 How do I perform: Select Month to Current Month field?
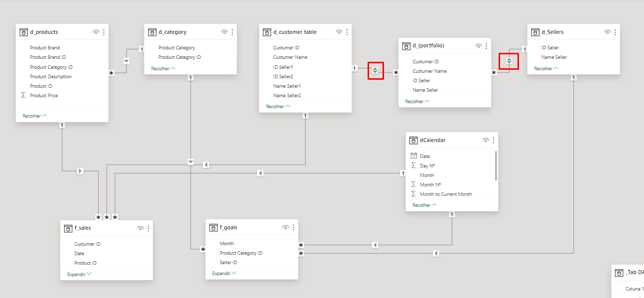[446, 194]
